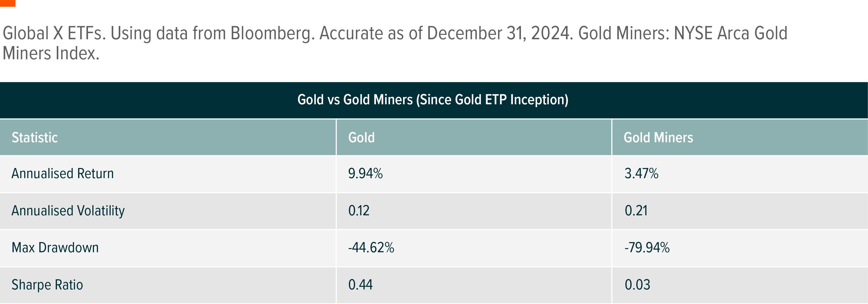Select the 'Max Drawdown' row label
The width and height of the screenshot is (868, 304).
55,248
